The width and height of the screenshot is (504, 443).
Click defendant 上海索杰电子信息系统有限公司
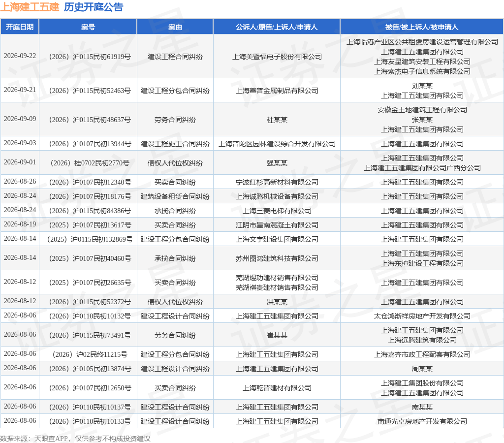422,71
